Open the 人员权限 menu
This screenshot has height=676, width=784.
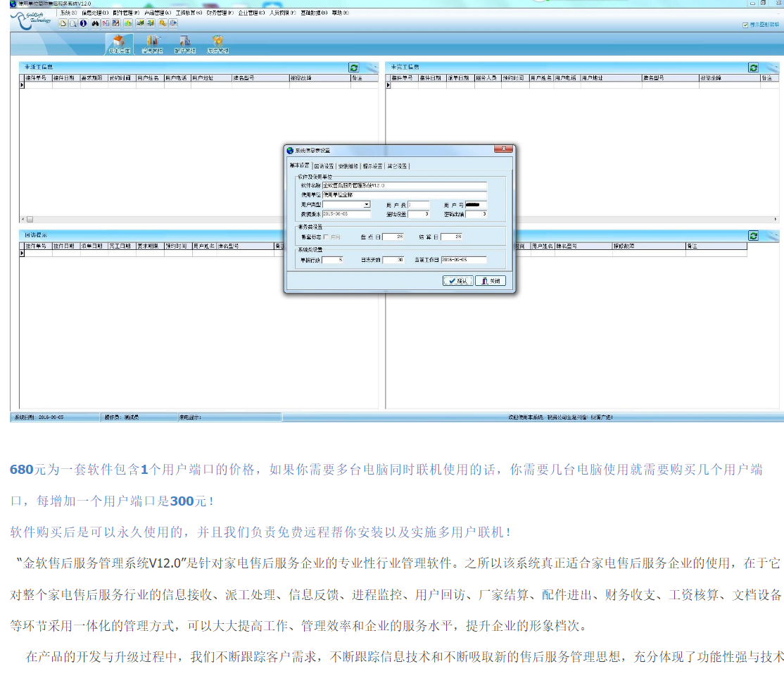[282, 13]
